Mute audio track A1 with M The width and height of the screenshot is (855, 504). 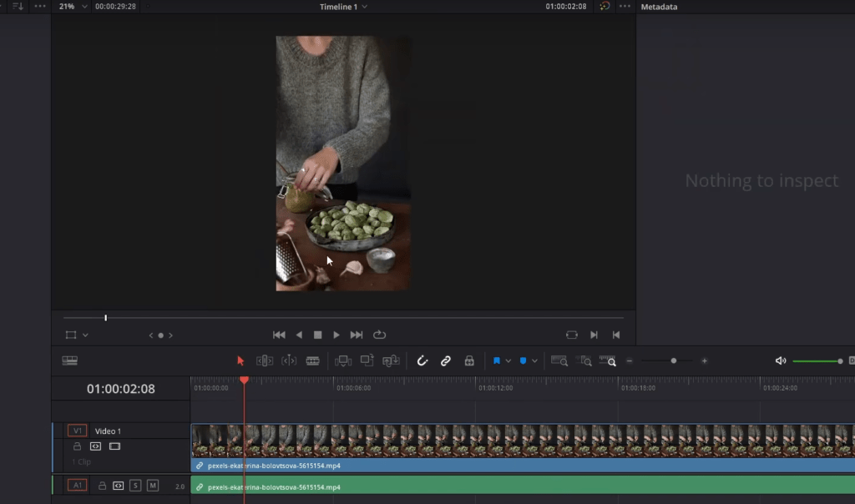[x=153, y=486]
